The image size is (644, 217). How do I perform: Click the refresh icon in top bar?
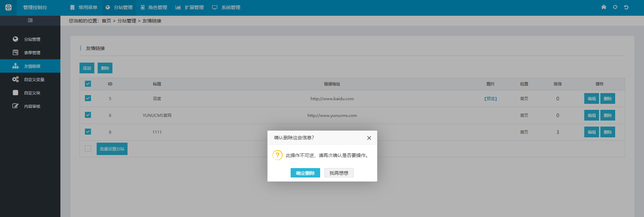615,7
